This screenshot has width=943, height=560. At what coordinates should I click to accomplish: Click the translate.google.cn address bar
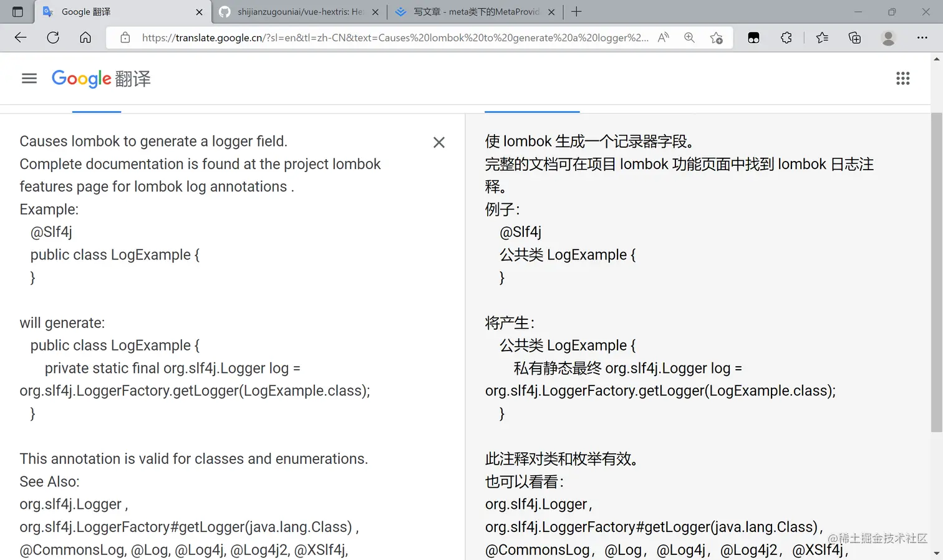click(395, 37)
